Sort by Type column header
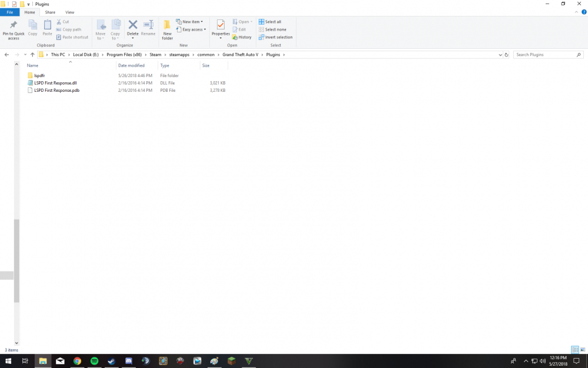 pyautogui.click(x=179, y=65)
